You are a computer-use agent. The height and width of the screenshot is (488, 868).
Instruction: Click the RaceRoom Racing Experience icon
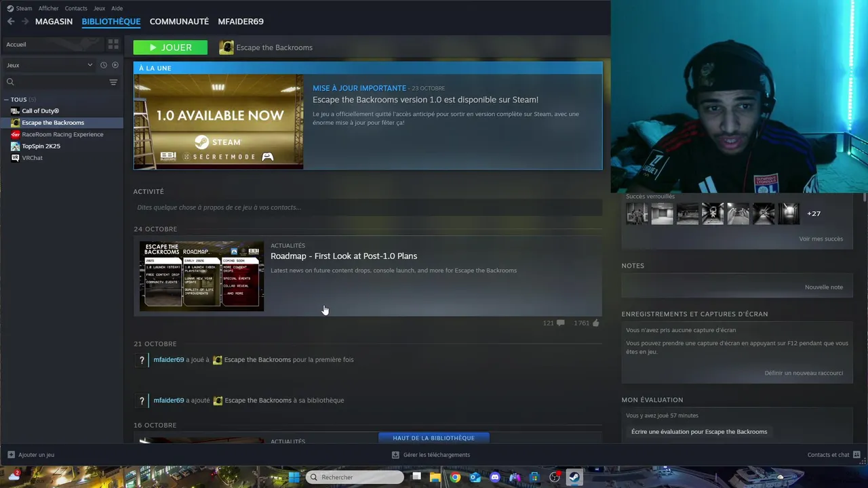[16, 134]
